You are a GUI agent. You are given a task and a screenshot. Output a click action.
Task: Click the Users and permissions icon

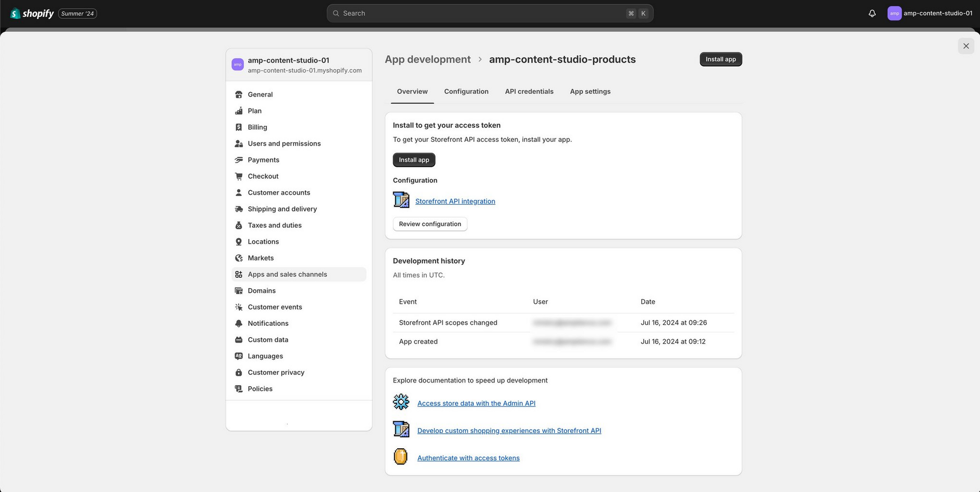[x=239, y=143]
